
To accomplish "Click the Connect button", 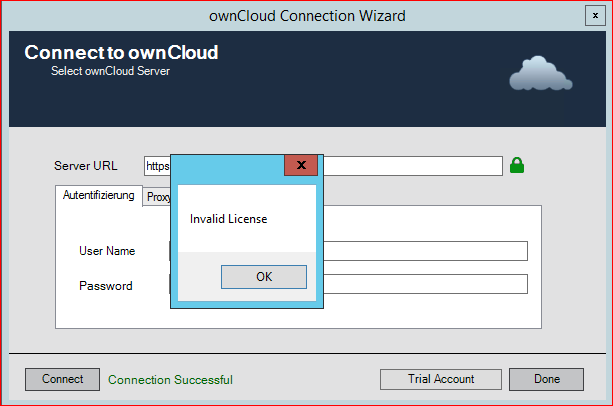I will click(x=62, y=379).
